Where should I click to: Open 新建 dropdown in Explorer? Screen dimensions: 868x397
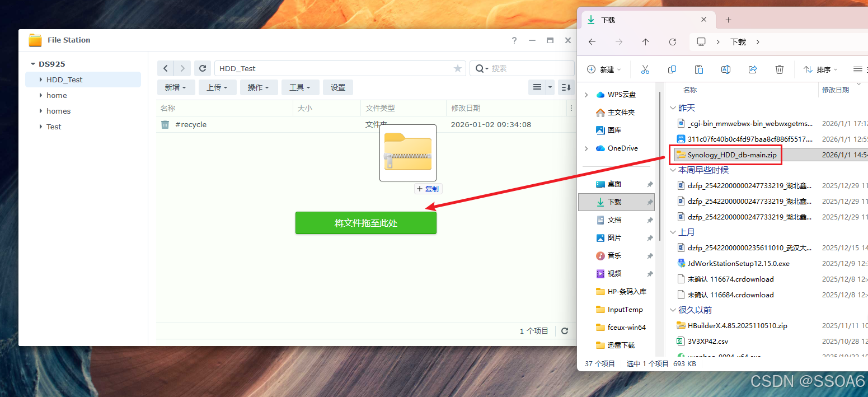click(604, 69)
